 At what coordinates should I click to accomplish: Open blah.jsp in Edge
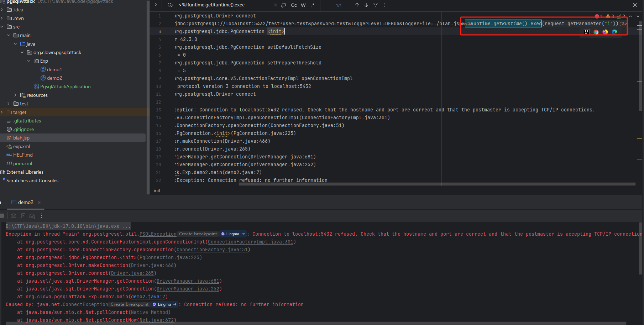[614, 32]
